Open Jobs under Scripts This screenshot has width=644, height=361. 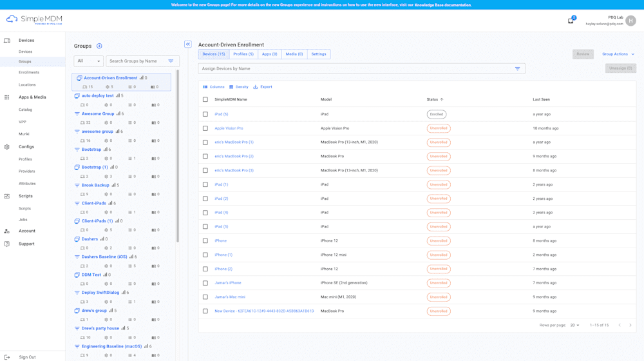coord(23,220)
